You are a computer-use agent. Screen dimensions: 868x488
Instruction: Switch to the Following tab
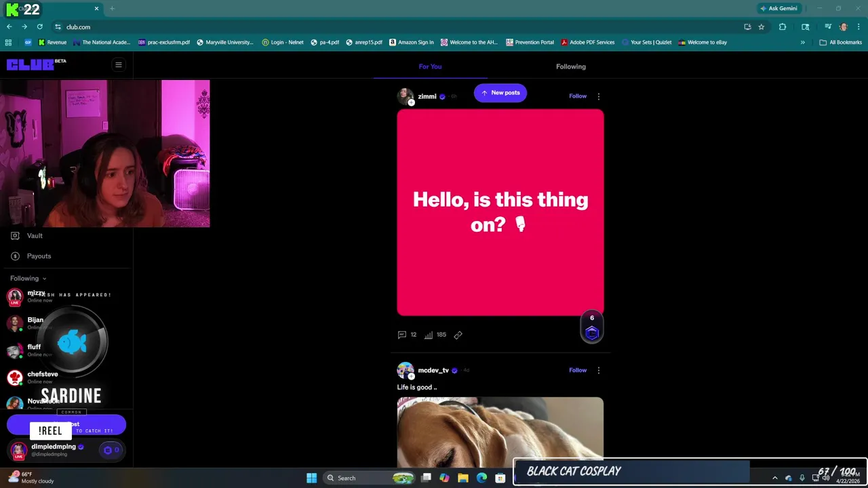(571, 66)
